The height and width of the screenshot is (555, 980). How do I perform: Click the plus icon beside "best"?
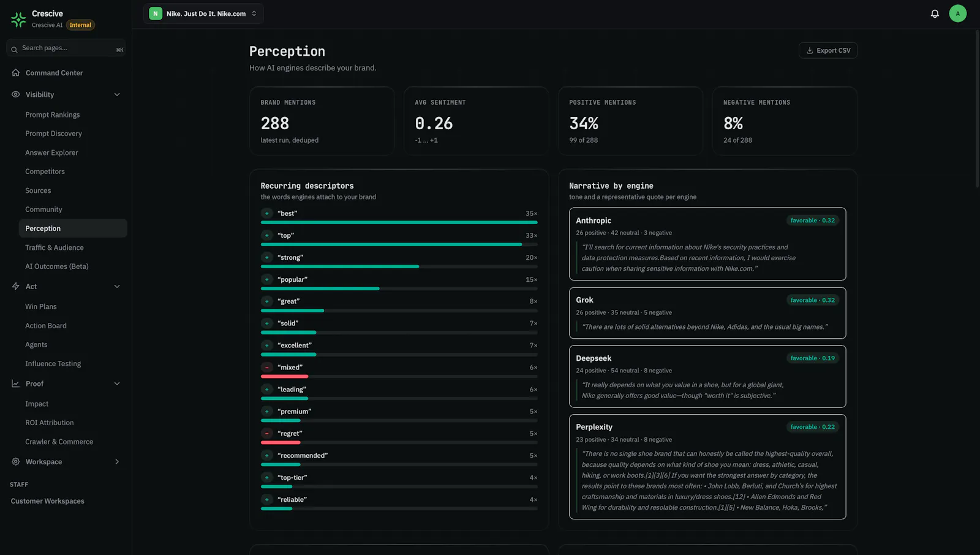coord(267,213)
